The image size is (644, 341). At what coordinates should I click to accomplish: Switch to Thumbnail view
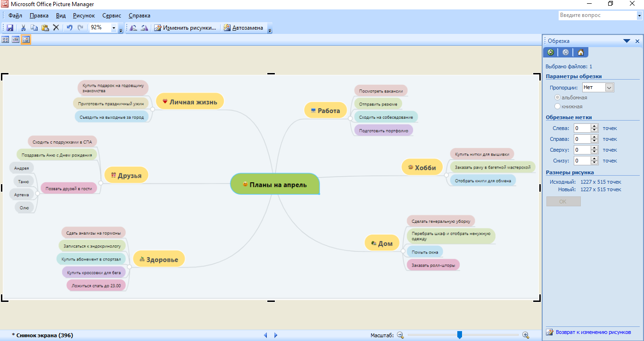pos(5,40)
